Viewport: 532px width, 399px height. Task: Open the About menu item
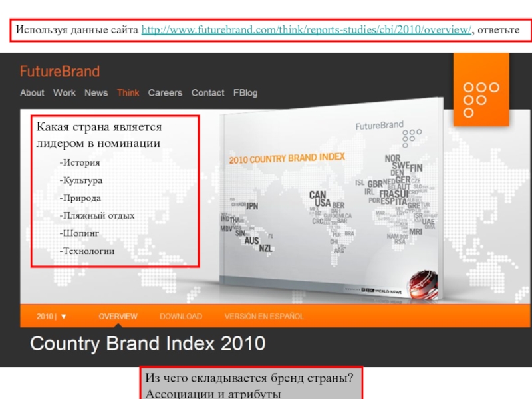32,93
